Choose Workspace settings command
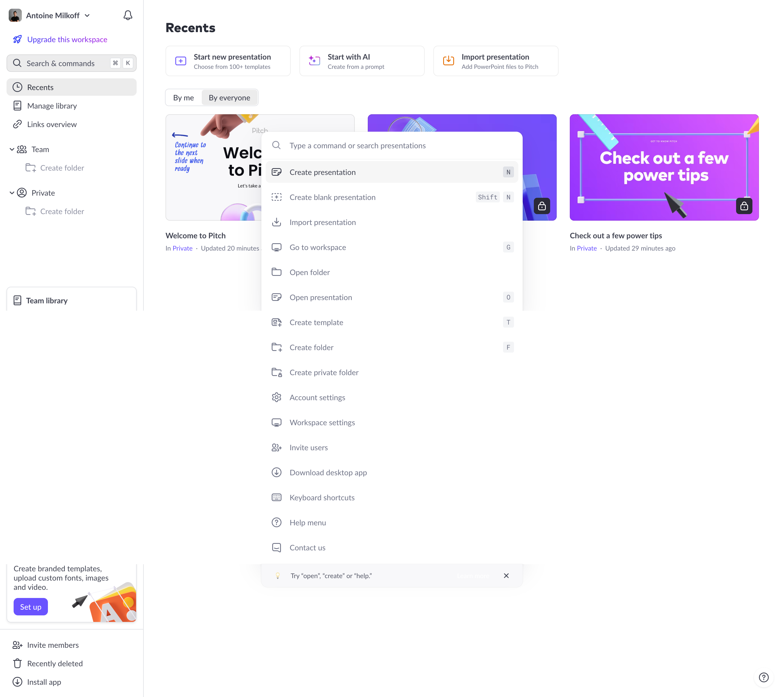Image resolution: width=784 pixels, height=697 pixels. 392,422
